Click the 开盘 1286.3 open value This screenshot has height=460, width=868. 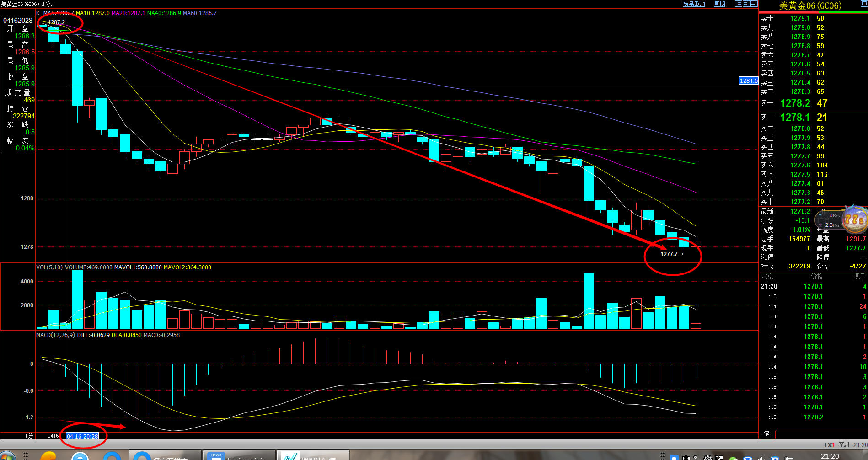(24, 37)
